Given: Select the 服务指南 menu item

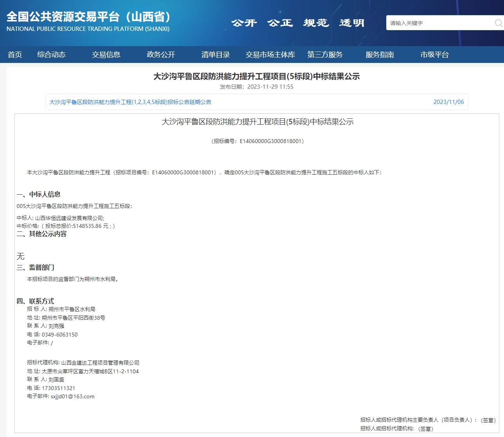Looking at the screenshot, I should click(380, 55).
